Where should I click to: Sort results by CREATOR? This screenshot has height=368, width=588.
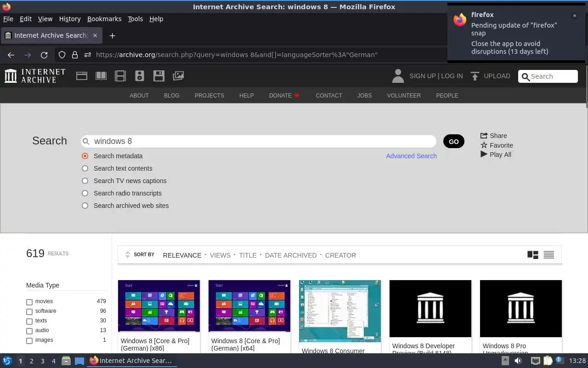pyautogui.click(x=340, y=255)
